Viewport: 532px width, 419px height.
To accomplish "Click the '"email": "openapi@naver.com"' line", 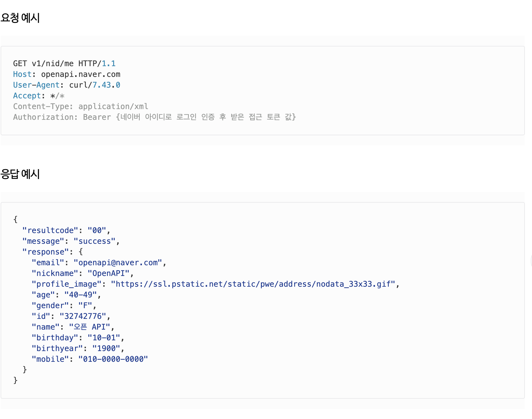I will pos(99,263).
